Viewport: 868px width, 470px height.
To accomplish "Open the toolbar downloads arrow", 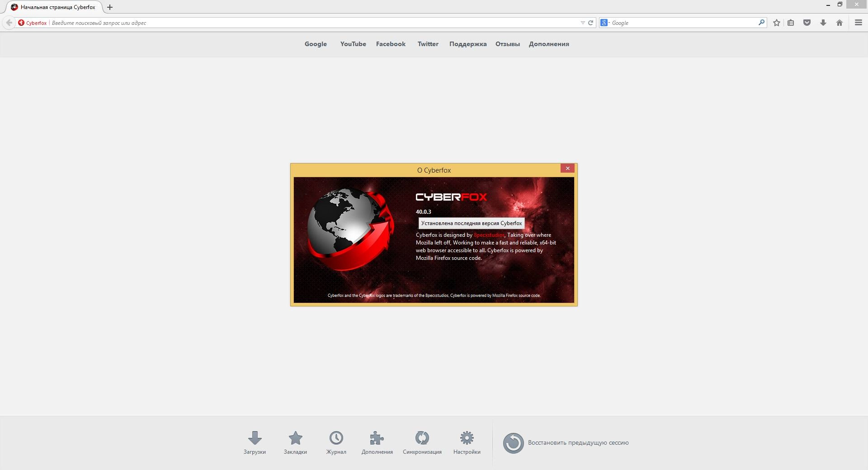I will (x=823, y=23).
